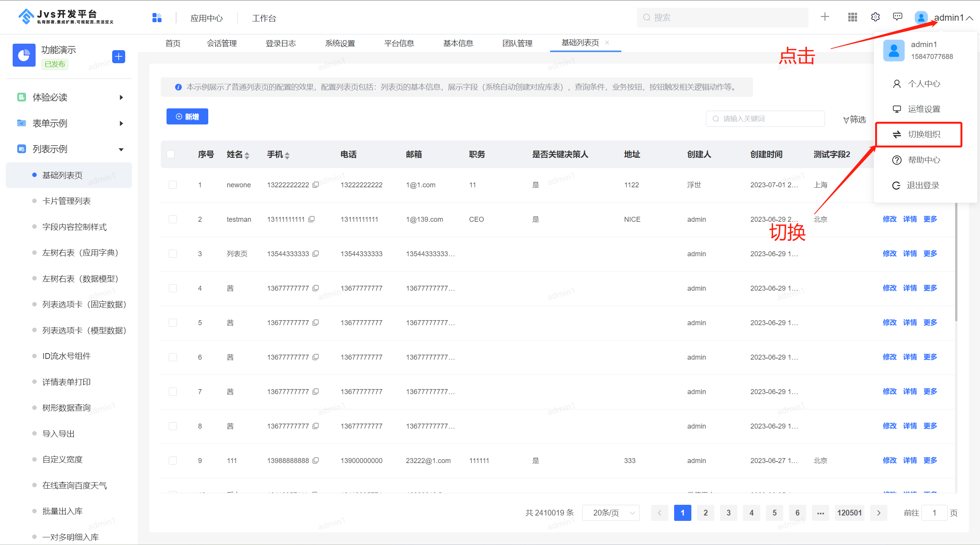Select checkbox for row 9
Viewport: 980px width, 545px height.
coord(173,460)
